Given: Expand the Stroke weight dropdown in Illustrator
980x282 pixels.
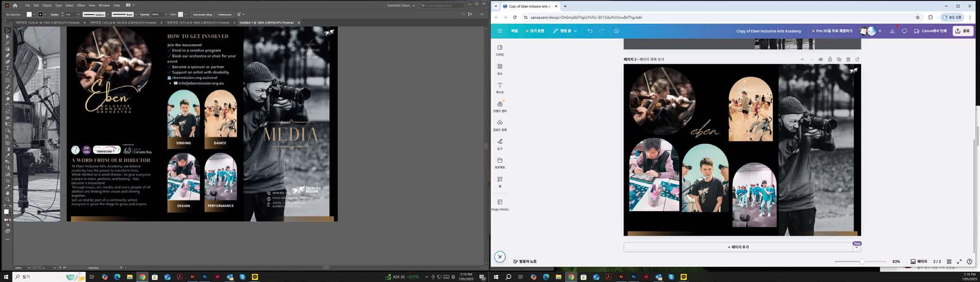Looking at the screenshot, I should [78, 15].
